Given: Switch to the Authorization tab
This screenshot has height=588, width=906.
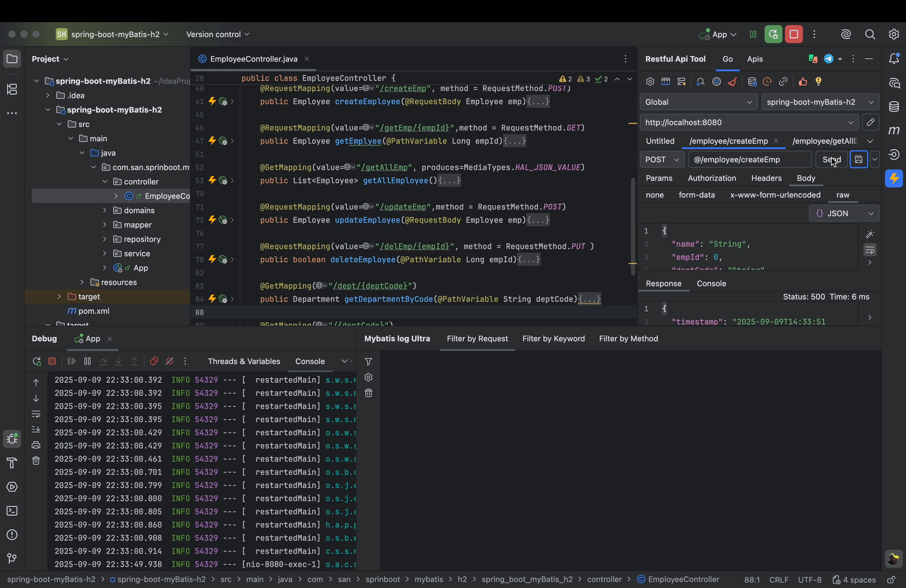Looking at the screenshot, I should click(712, 178).
